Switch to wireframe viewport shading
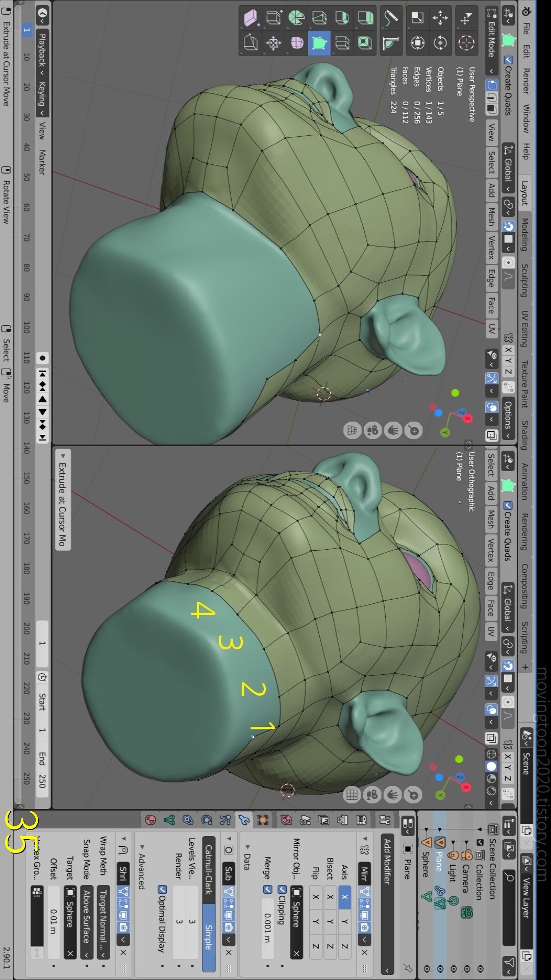Image resolution: width=551 pixels, height=980 pixels. [x=491, y=753]
